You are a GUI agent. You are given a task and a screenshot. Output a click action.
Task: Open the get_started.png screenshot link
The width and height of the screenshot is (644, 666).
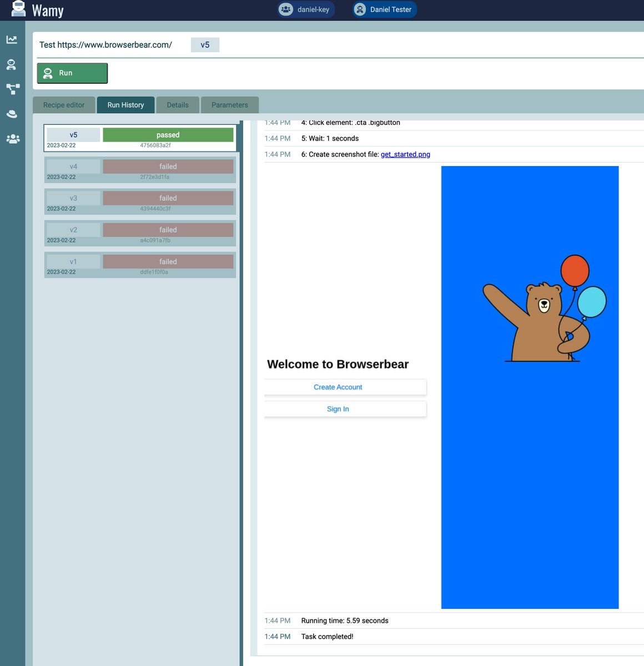click(405, 154)
